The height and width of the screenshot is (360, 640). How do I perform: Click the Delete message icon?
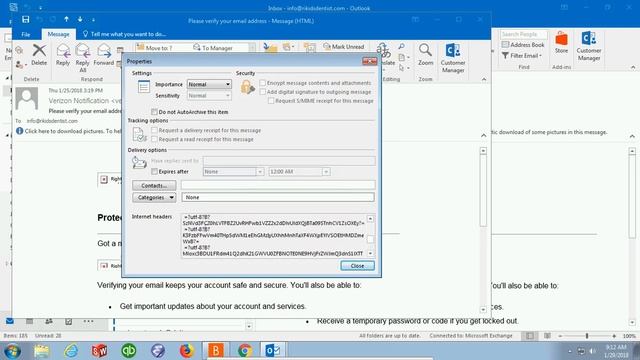coord(39,54)
